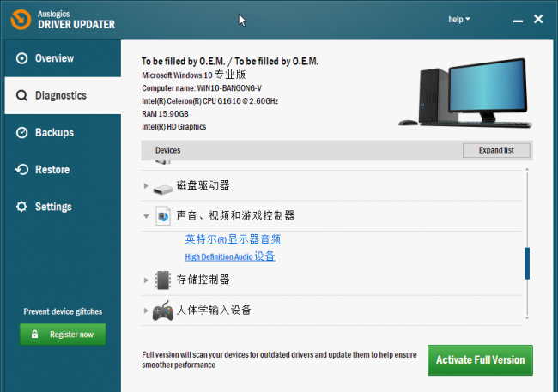Click the Microsoft Windows 10 专业版 text
Image resolution: width=558 pixels, height=392 pixels.
click(194, 75)
